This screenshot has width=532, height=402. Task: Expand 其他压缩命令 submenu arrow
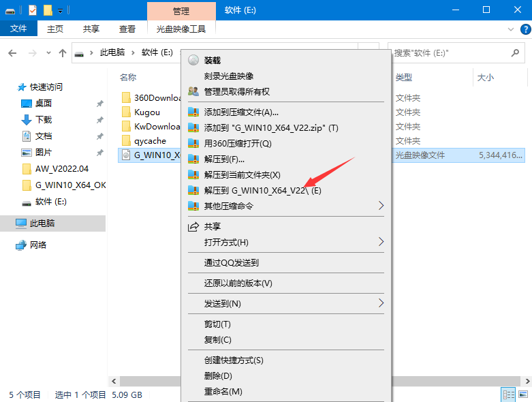tap(381, 206)
